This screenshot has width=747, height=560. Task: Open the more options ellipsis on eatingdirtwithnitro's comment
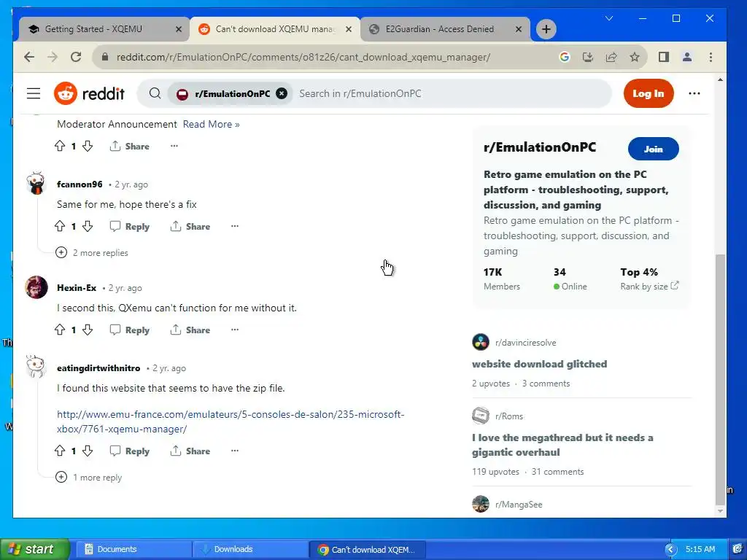click(x=234, y=451)
